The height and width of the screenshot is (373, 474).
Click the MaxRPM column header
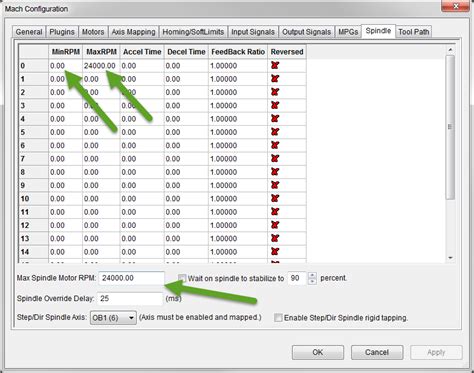click(101, 52)
